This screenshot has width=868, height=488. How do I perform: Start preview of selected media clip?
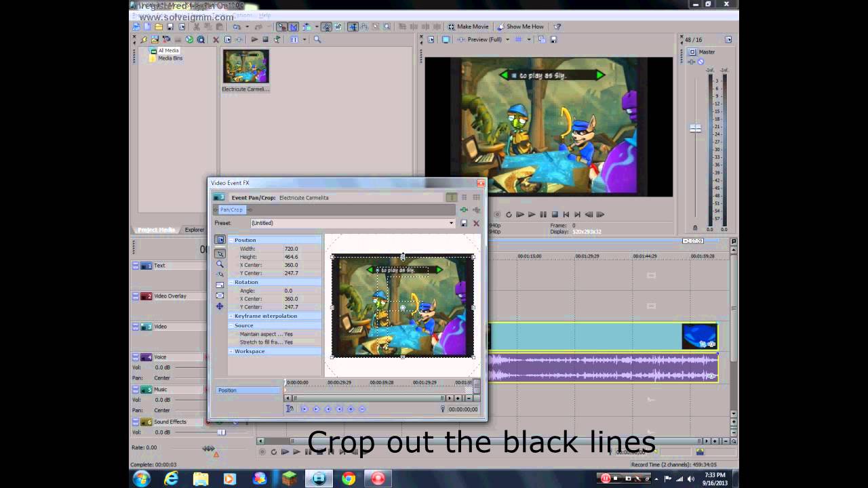[x=254, y=40]
